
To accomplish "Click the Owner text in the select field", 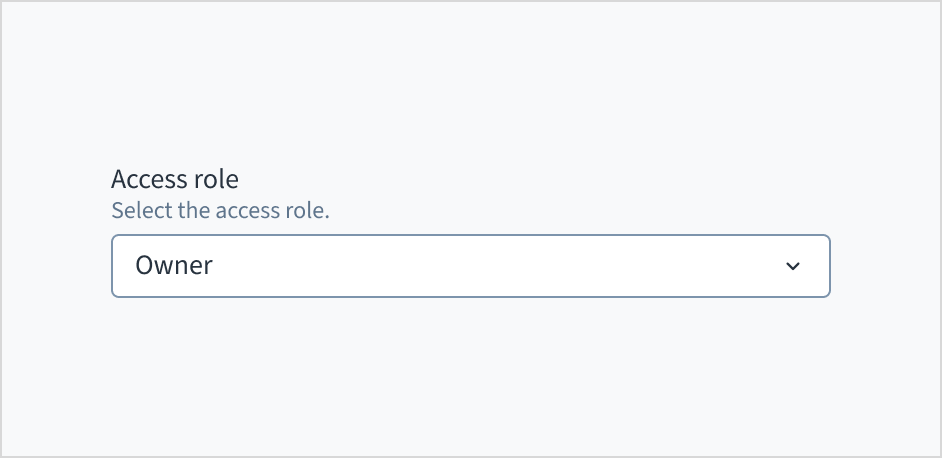I will [174, 266].
